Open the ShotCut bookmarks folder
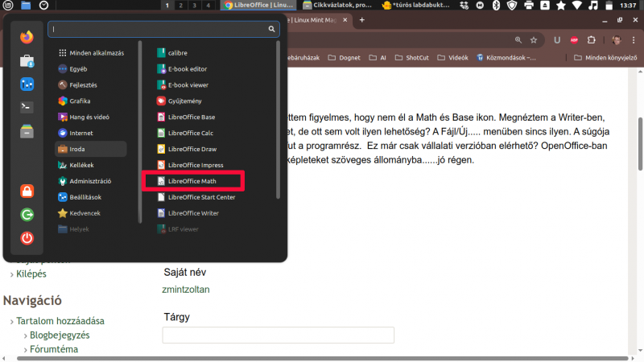Image resolution: width=644 pixels, height=362 pixels. pos(412,58)
